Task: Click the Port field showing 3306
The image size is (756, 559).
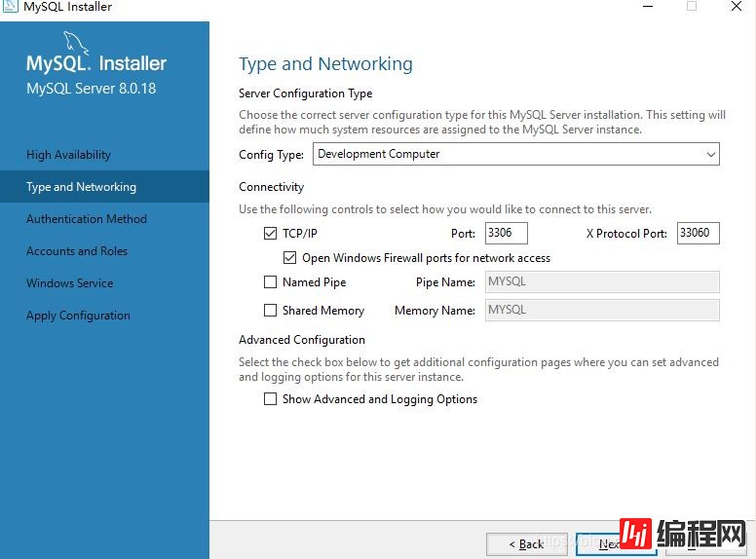Action: coord(507,233)
